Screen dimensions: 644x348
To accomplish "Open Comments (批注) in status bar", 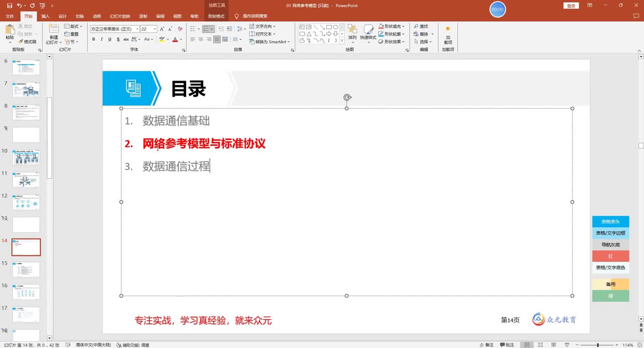I will coord(508,345).
